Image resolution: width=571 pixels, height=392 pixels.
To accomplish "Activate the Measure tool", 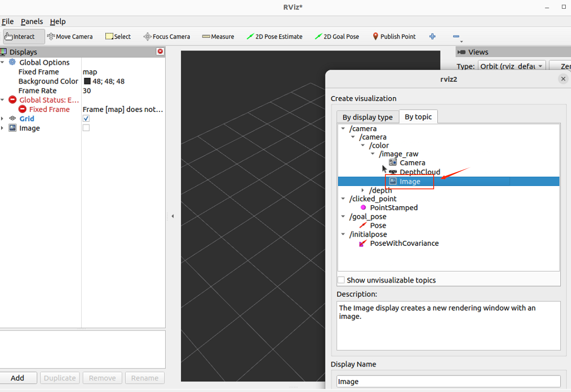I will pos(218,36).
